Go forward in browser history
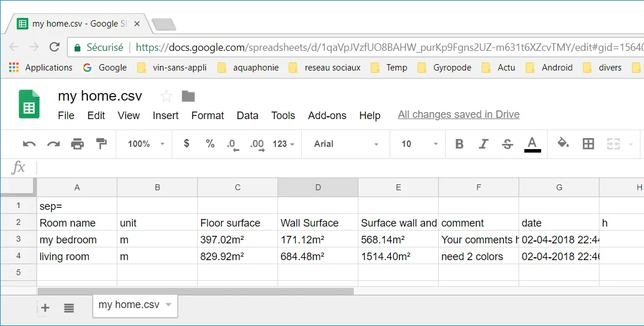Screen dimensions: 644x326 tap(34, 47)
